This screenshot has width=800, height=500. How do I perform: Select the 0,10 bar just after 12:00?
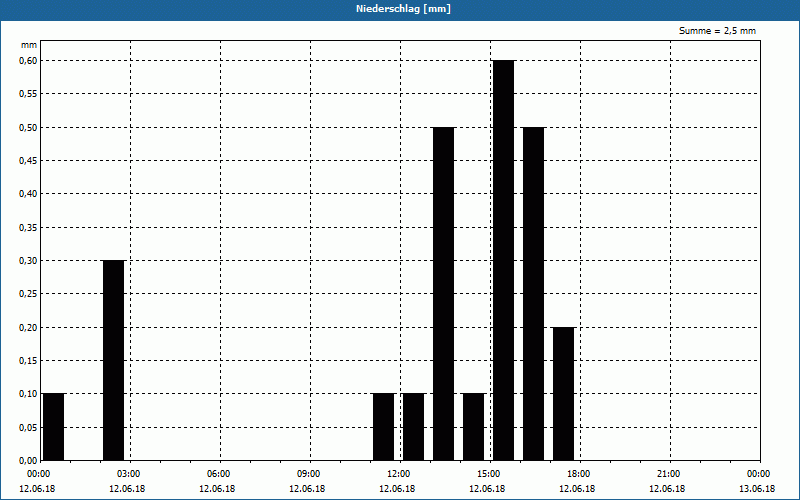pyautogui.click(x=414, y=427)
